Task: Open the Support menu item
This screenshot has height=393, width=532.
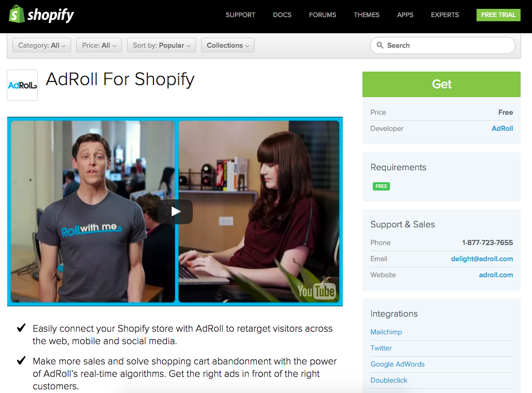Action: coord(241,15)
